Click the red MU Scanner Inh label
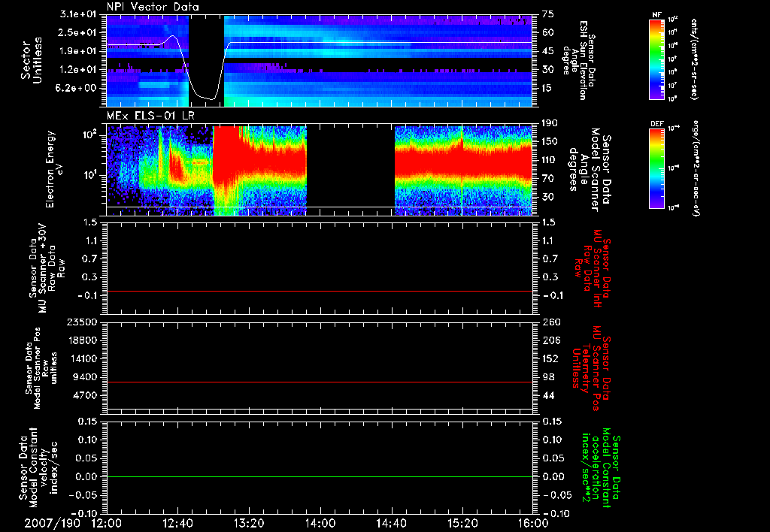 [593, 268]
